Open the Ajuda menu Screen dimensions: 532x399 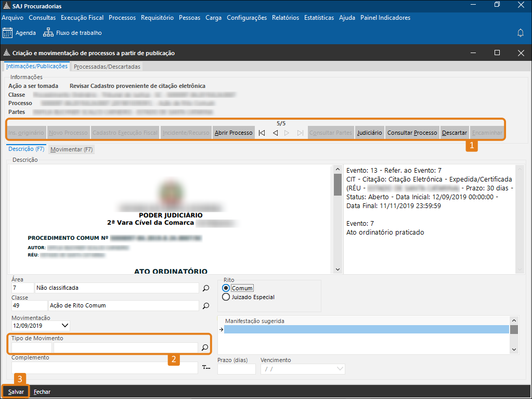coord(347,18)
